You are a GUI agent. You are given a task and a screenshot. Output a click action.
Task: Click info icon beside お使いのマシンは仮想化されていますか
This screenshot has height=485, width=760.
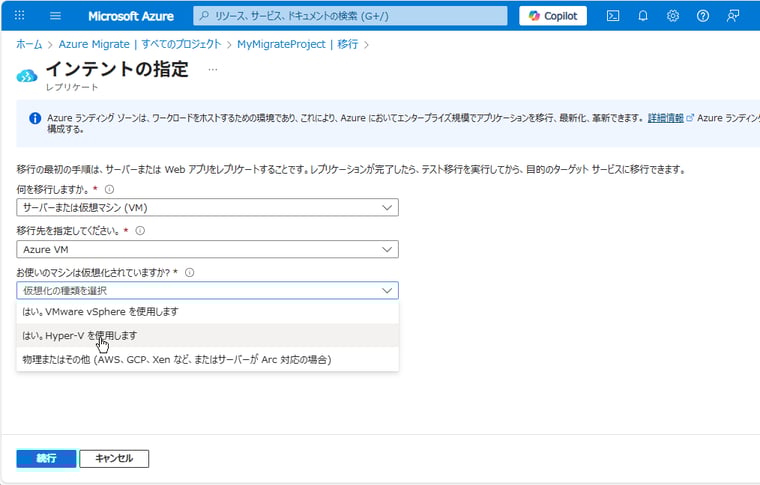pyautogui.click(x=190, y=272)
